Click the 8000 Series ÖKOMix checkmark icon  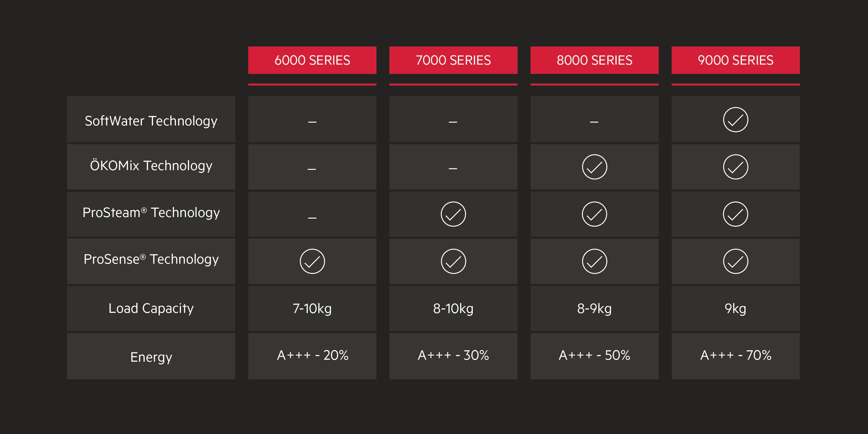(x=594, y=167)
